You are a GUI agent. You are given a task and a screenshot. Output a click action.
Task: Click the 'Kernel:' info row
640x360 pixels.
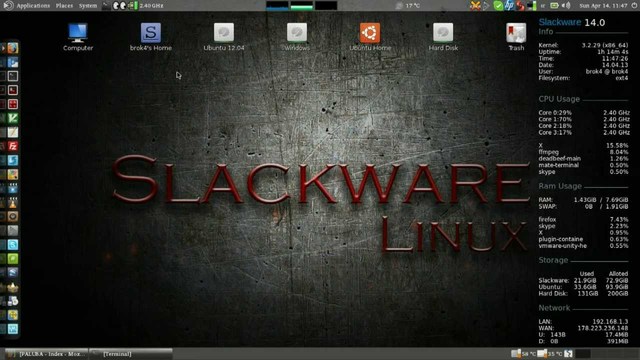click(583, 45)
